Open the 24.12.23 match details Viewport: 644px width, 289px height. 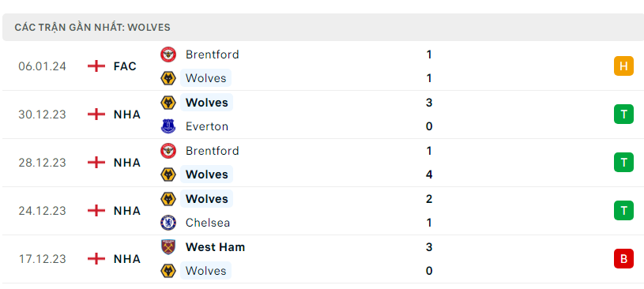click(x=322, y=211)
